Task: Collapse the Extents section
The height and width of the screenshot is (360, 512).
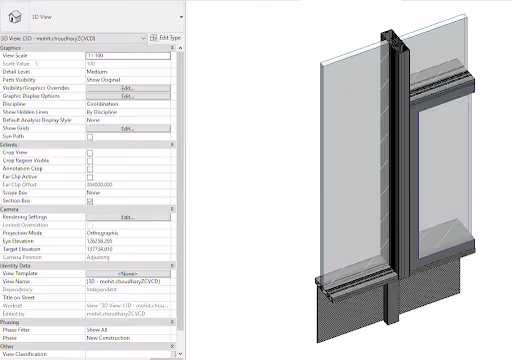Action: point(172,145)
